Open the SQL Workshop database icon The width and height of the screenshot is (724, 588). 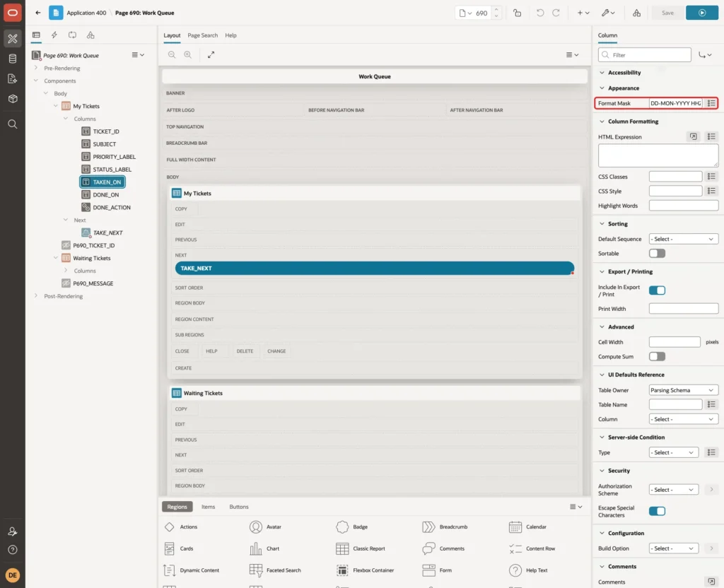pos(13,59)
